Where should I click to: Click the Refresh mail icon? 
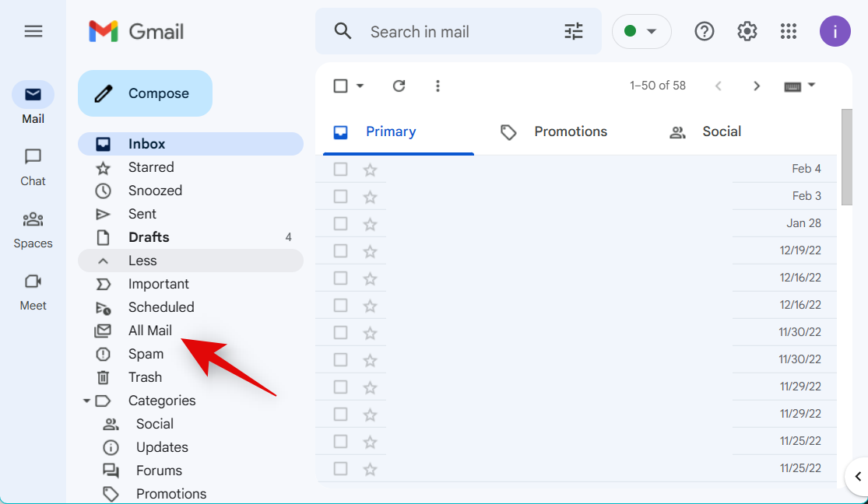tap(399, 86)
